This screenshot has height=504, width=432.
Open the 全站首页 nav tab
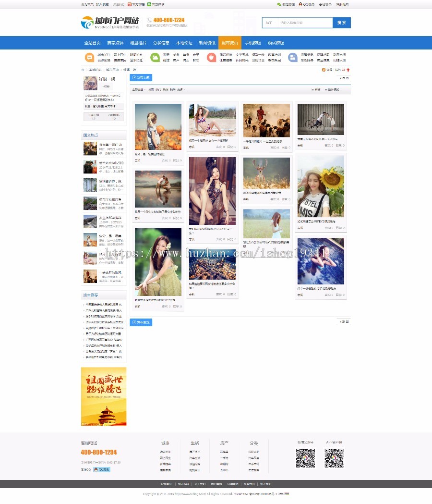click(x=93, y=43)
